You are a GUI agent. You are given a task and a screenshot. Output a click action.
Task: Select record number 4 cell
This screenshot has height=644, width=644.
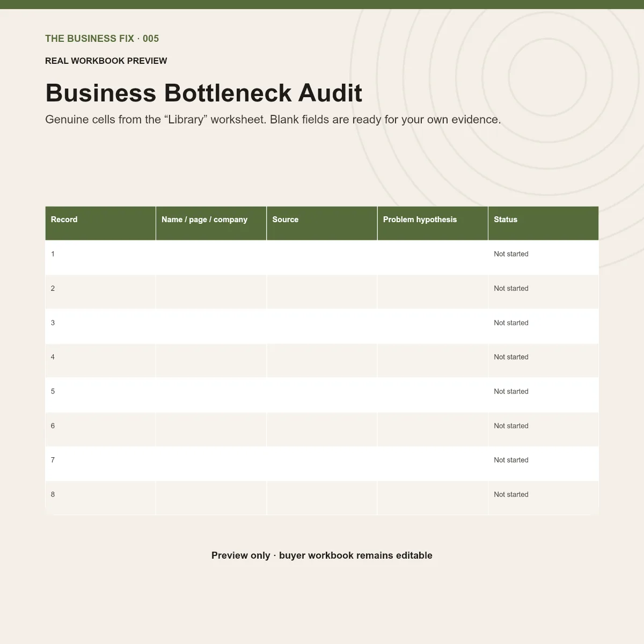100,361
